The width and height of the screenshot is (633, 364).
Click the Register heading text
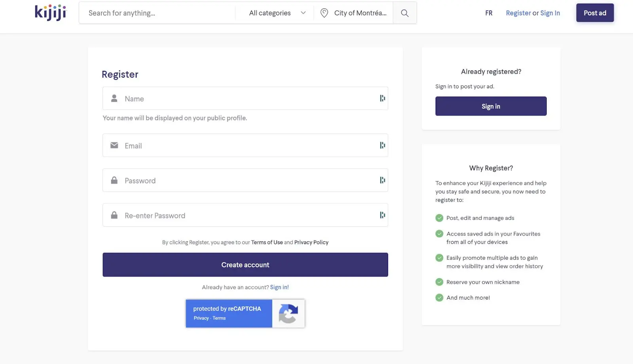[x=120, y=74]
